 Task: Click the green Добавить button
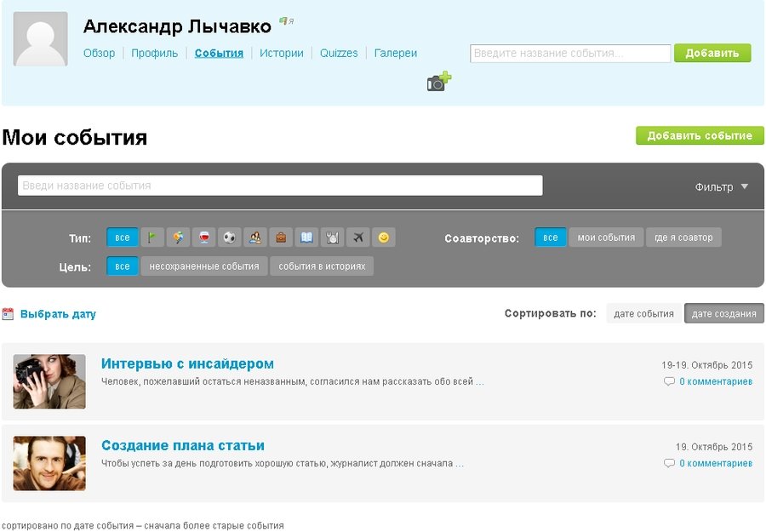click(x=712, y=53)
